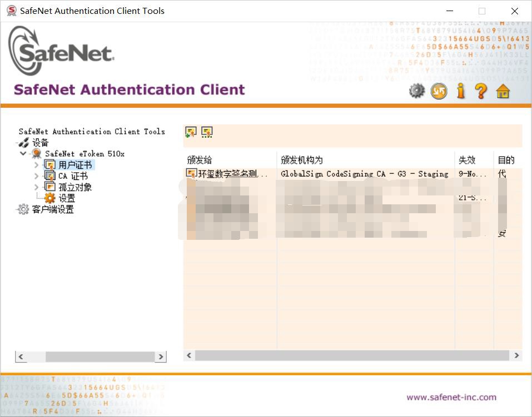Viewport: 532px width, 417px height.
Task: Click tree panel scroll left arrow
Action: 21,356
